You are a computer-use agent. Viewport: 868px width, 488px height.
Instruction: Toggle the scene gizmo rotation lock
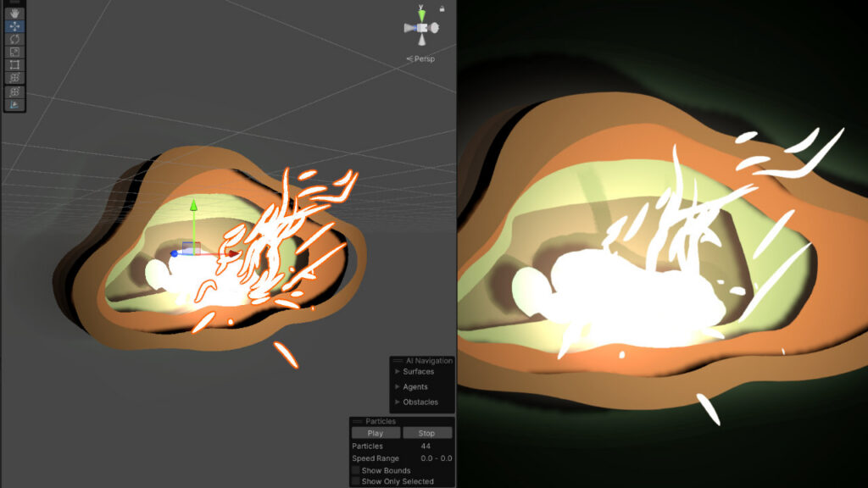coord(442,8)
